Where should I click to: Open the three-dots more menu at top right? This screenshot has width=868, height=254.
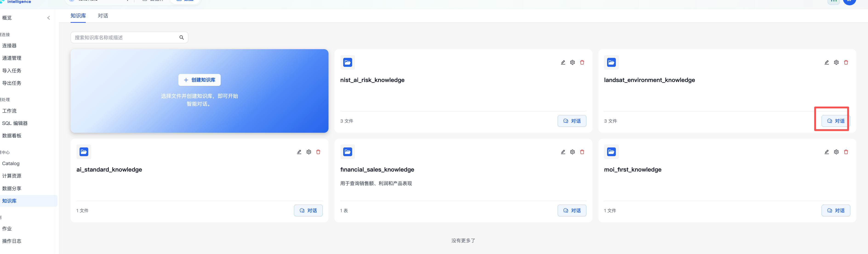(x=834, y=1)
